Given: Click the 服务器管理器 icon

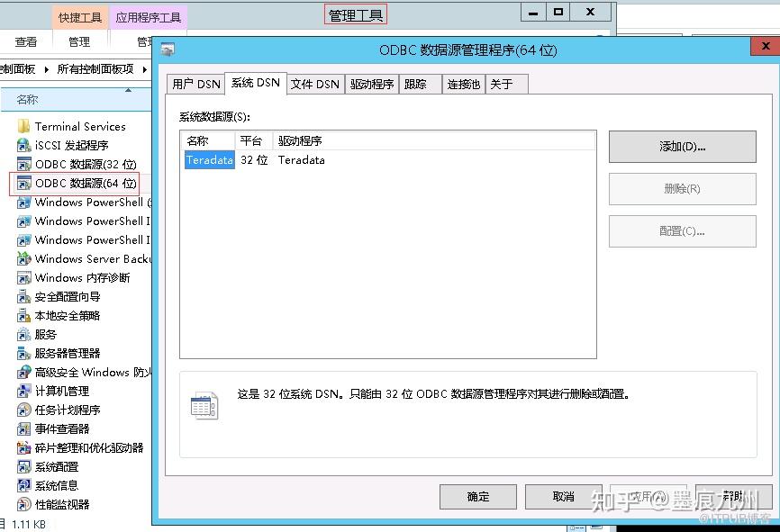Looking at the screenshot, I should click(x=23, y=354).
